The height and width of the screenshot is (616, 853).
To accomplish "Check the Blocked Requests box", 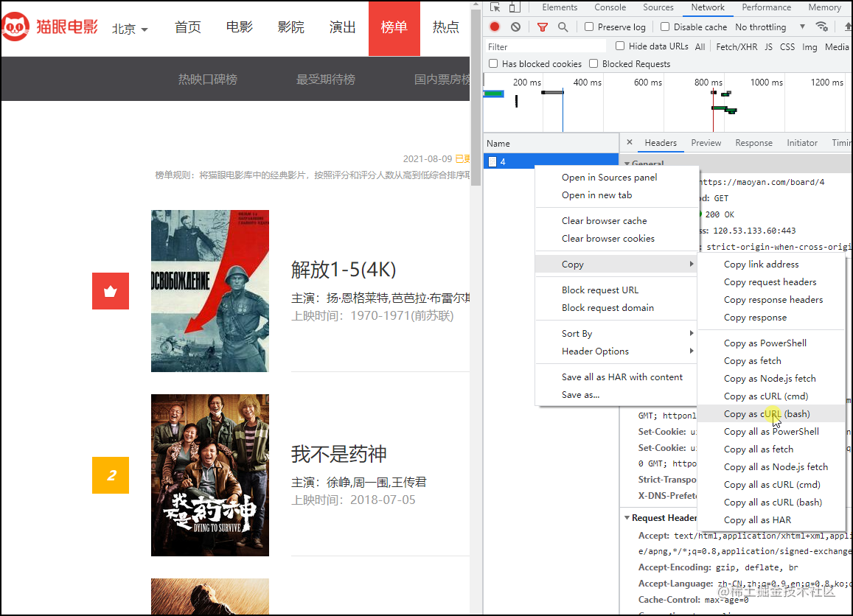I will [x=593, y=63].
